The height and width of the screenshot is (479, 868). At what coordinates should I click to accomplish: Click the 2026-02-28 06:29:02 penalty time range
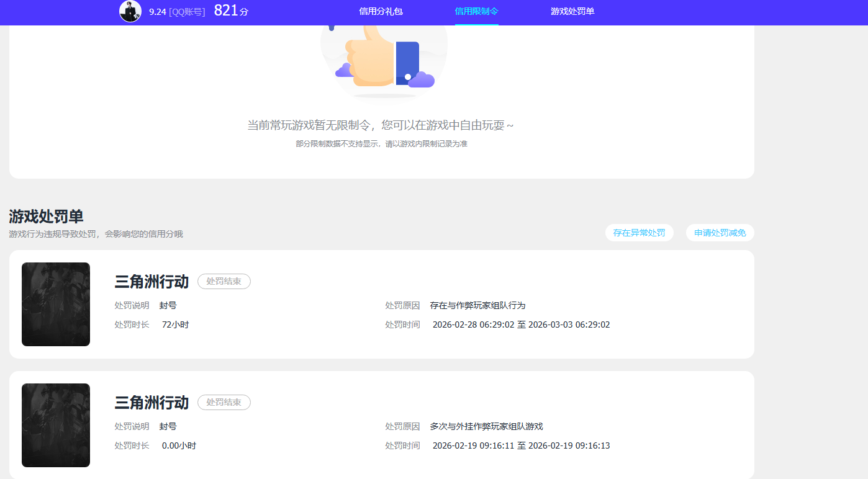pos(522,325)
